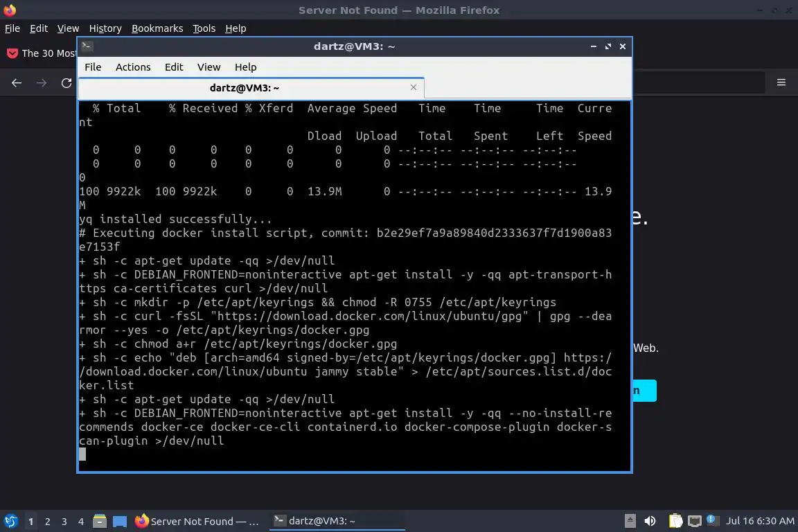Open the Kali applications menu
The image size is (798, 532).
pyautogui.click(x=10, y=522)
